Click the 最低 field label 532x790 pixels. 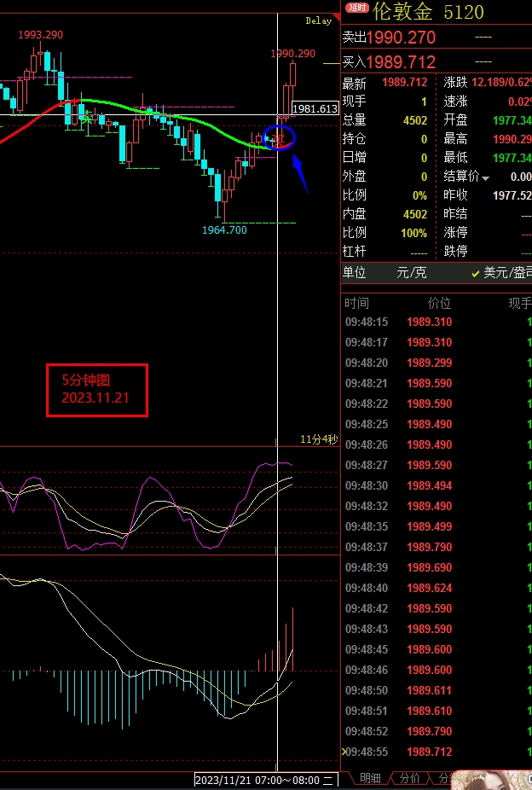(x=455, y=158)
